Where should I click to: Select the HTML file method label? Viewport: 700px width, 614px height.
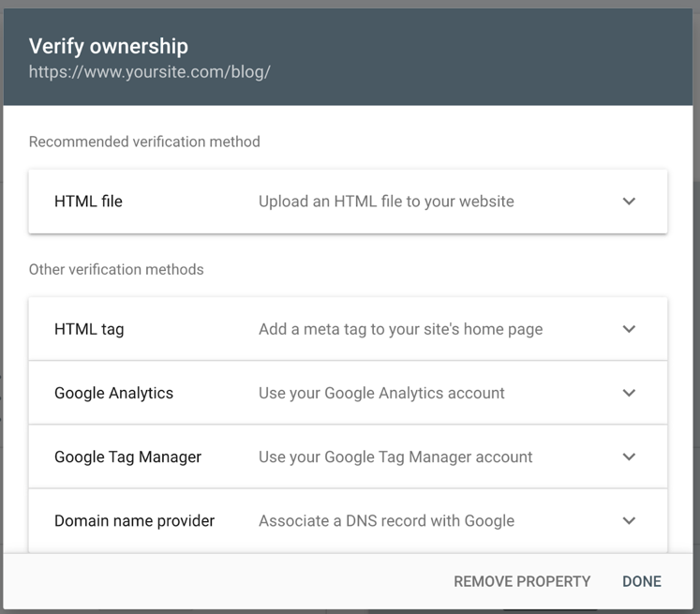coord(88,202)
